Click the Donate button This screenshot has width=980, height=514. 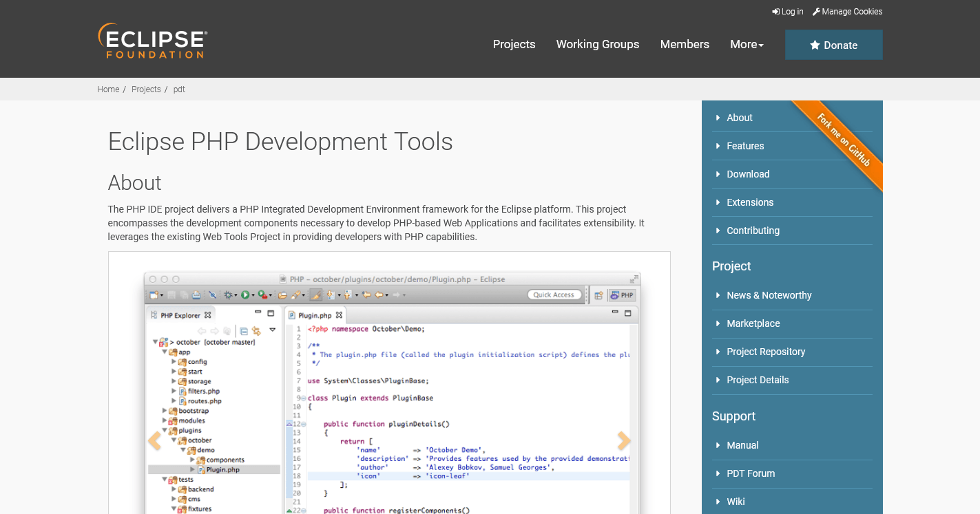point(833,44)
